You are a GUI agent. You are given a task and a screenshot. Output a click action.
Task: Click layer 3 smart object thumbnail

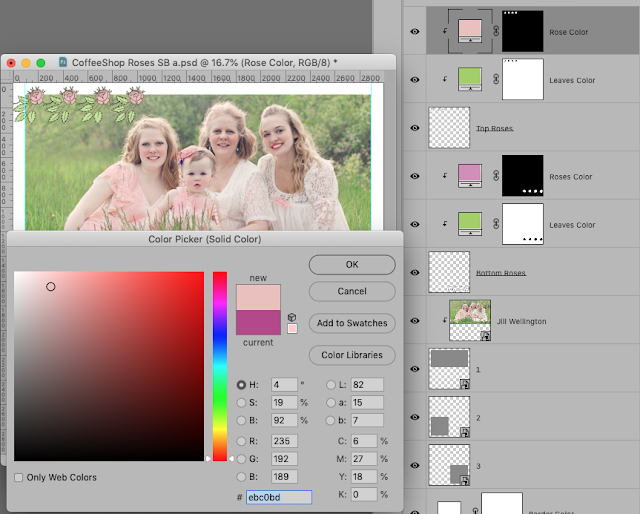[x=449, y=465]
